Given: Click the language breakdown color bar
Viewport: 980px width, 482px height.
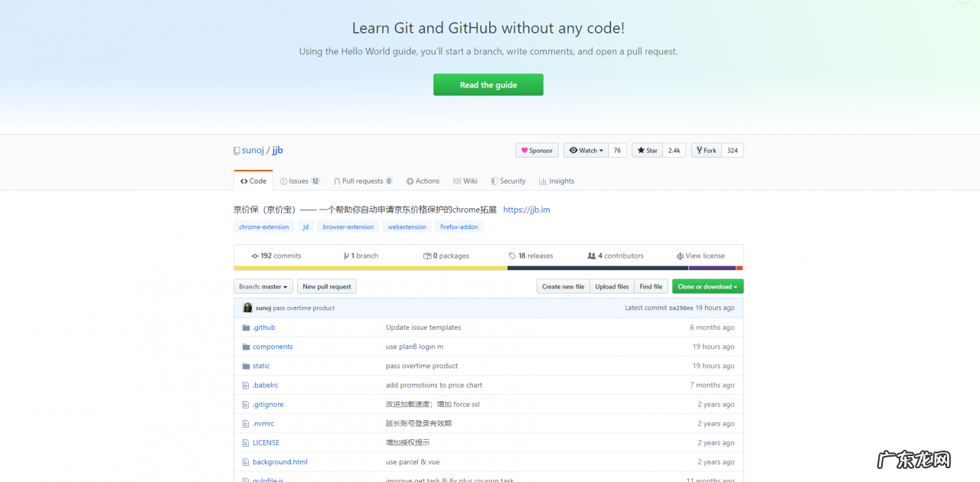Looking at the screenshot, I should tap(488, 268).
